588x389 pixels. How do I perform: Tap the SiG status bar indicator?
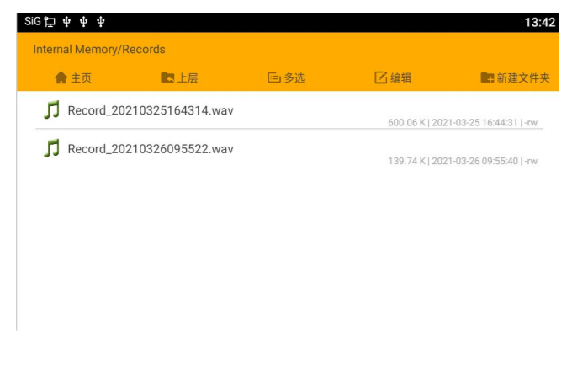click(x=33, y=21)
